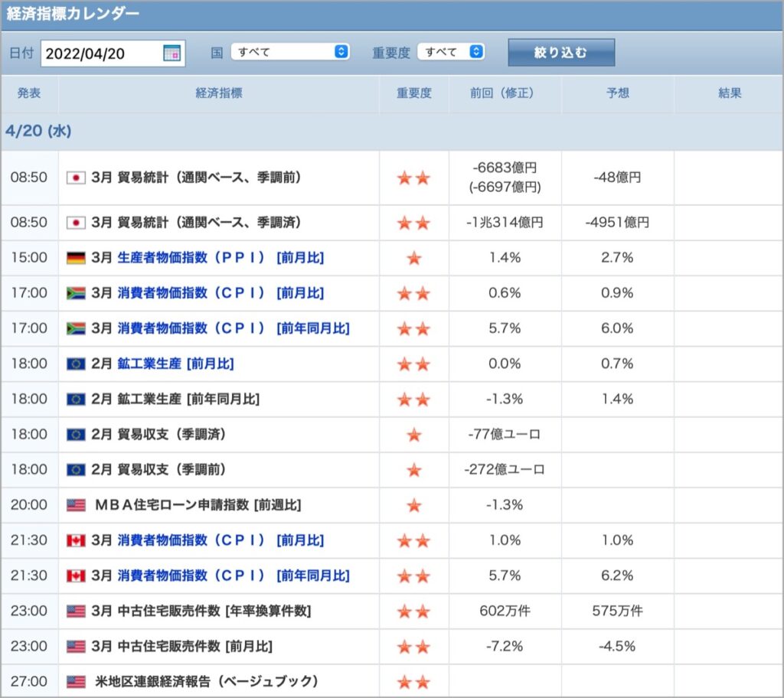
Task: Click US flag on MBA住宅ローン申請指数 row
Action: click(76, 505)
